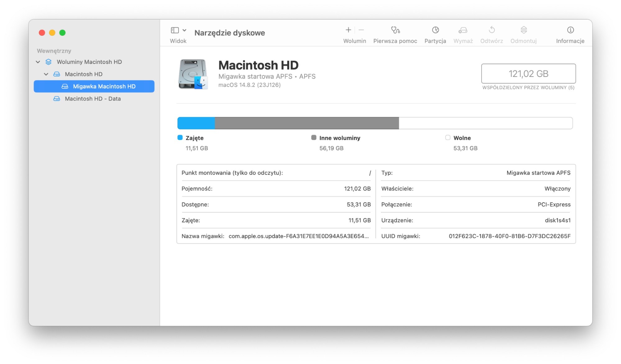This screenshot has height=364, width=621.
Task: Click the Informacje toolbar label
Action: (570, 41)
